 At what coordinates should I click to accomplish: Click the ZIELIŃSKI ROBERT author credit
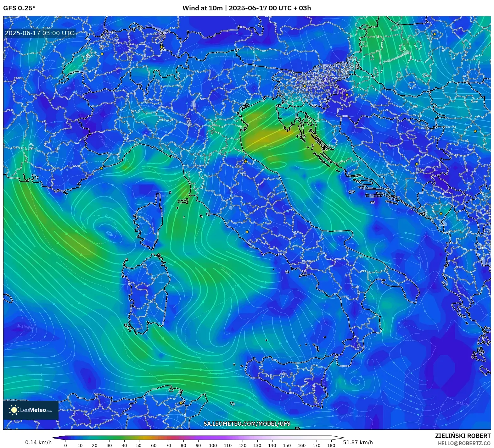pyautogui.click(x=463, y=436)
